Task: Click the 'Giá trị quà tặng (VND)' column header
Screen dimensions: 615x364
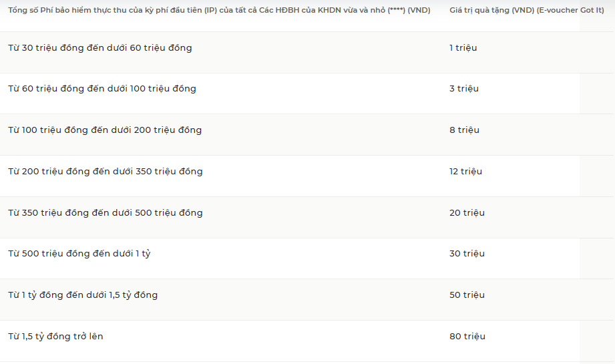Action: click(527, 10)
